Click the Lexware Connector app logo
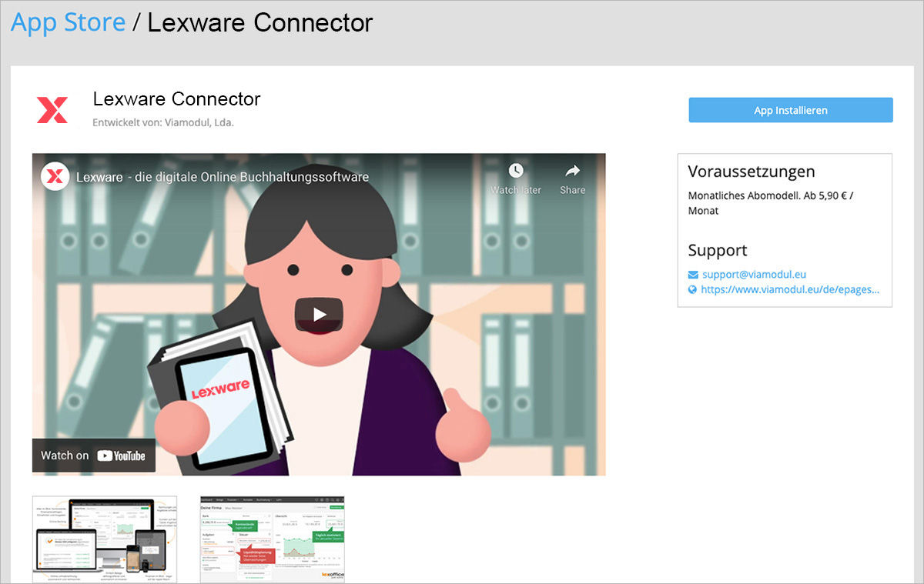924x584 pixels. click(x=52, y=110)
